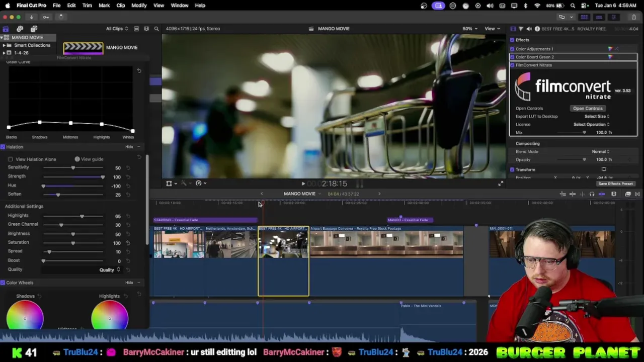
Task: Show the Color inspector triangle icon
Action: pyautogui.click(x=521, y=29)
